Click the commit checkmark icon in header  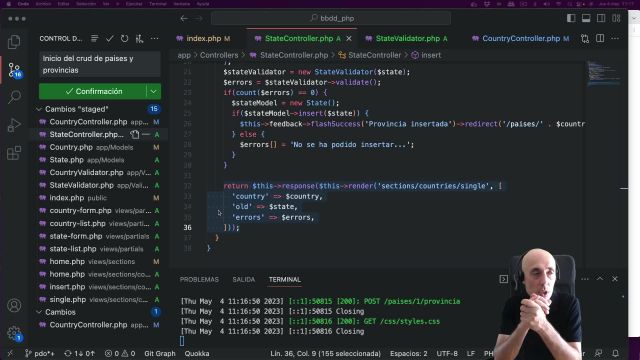pos(109,38)
